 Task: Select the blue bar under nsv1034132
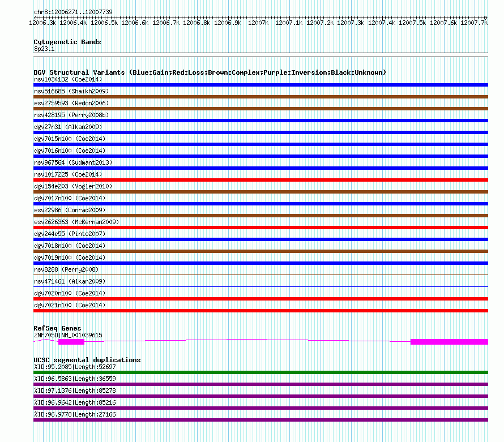coord(260,85)
